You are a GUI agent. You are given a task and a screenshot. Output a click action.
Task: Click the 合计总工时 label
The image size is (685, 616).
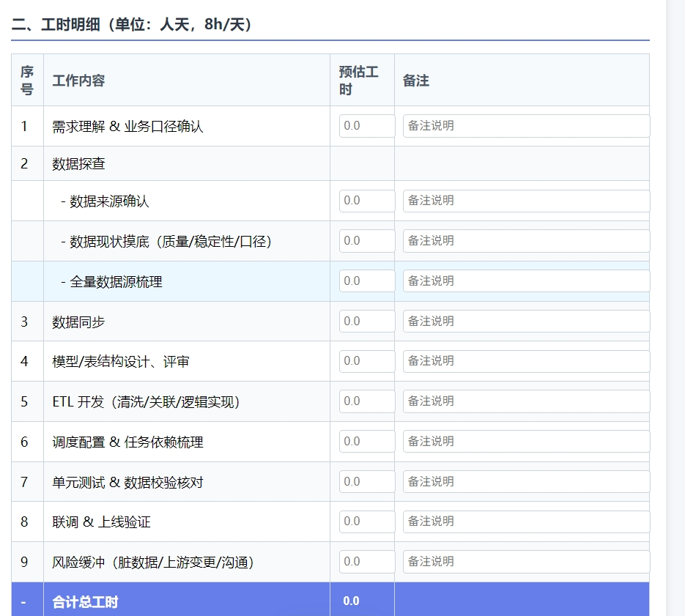pos(85,602)
